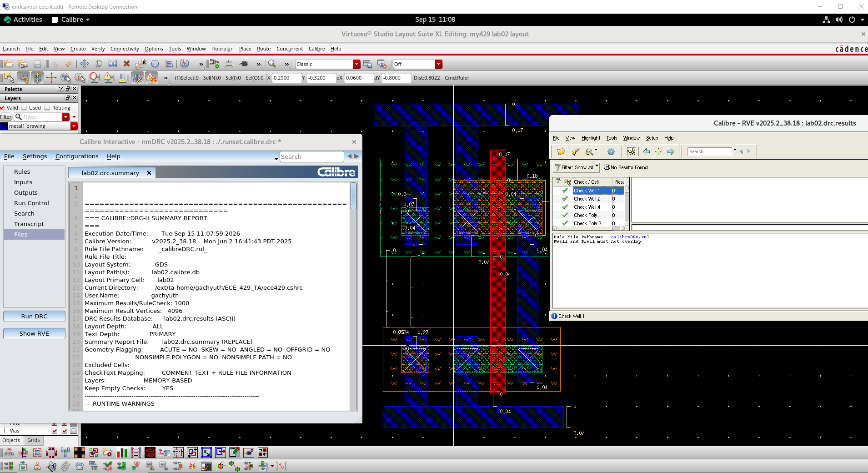The image size is (868, 473).
Task: Click the Save icon in Virtuoso toolbar
Action: click(x=37, y=64)
